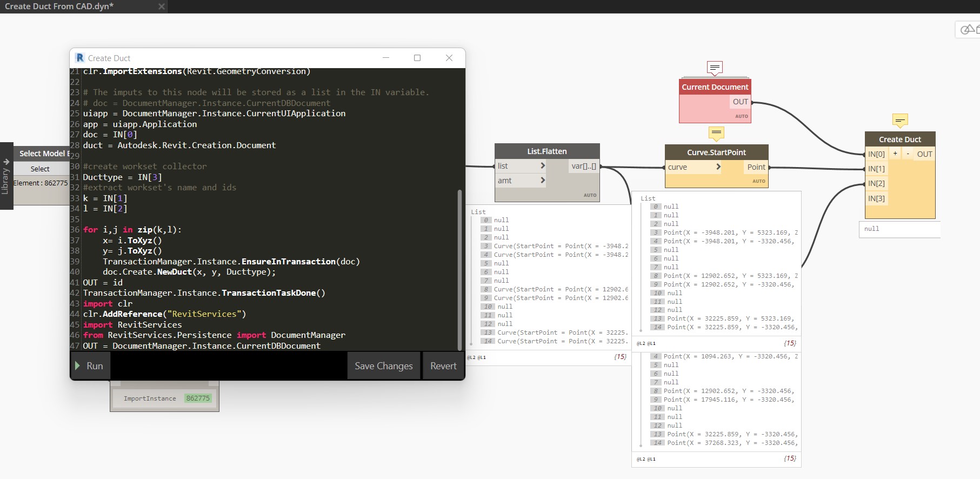Click the ImportInstance label in the preview
This screenshot has height=479, width=980.
(x=150, y=398)
